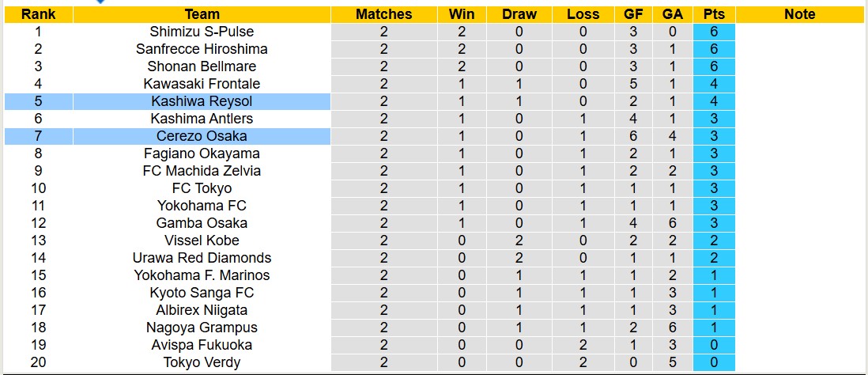The width and height of the screenshot is (868, 375).
Task: Open Shimizu S-Pulse team link
Action: (202, 32)
